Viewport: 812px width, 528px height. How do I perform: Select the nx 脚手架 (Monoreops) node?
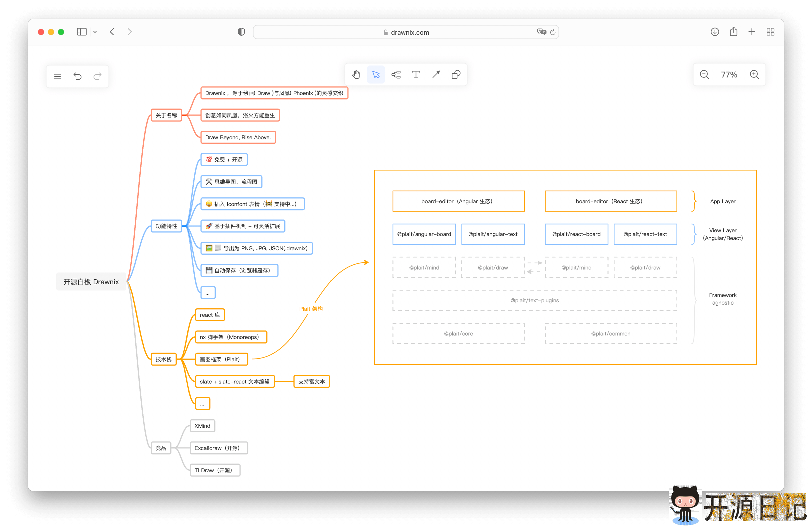click(x=231, y=337)
